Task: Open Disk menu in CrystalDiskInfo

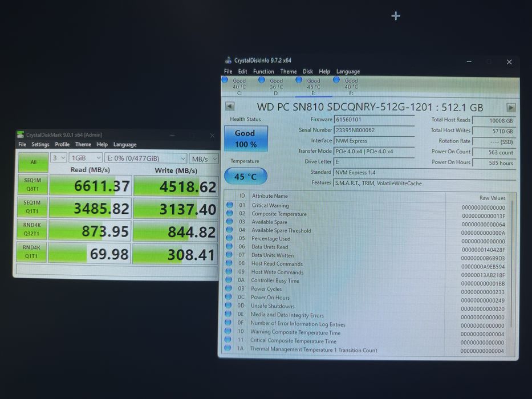Action: pos(308,71)
